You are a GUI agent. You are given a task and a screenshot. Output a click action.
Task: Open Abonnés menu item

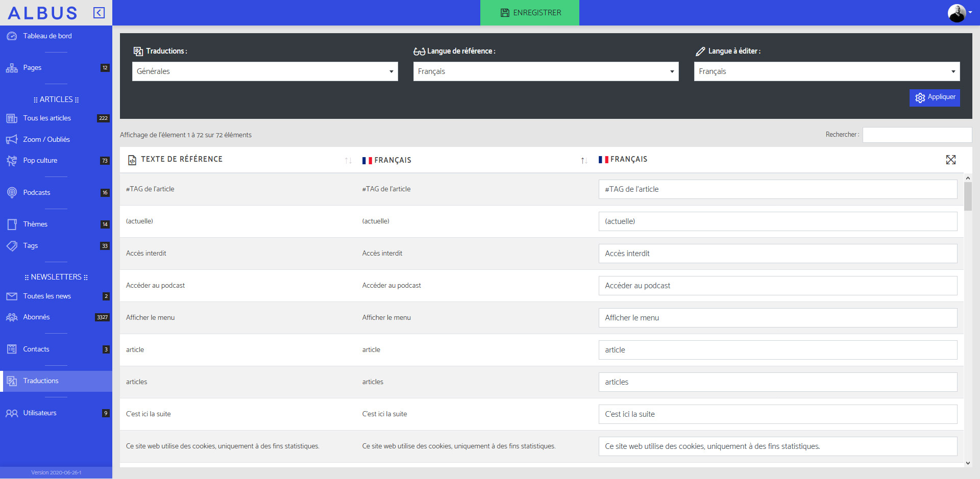(x=56, y=317)
